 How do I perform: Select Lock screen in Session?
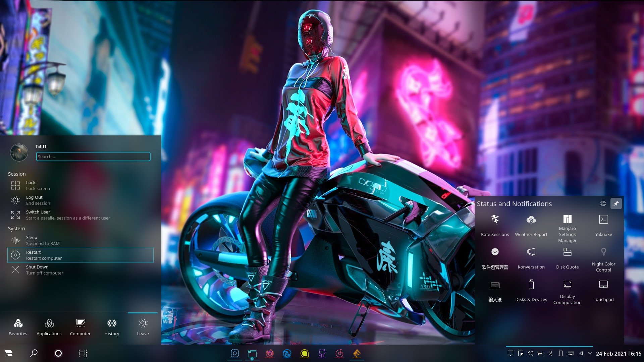point(80,185)
